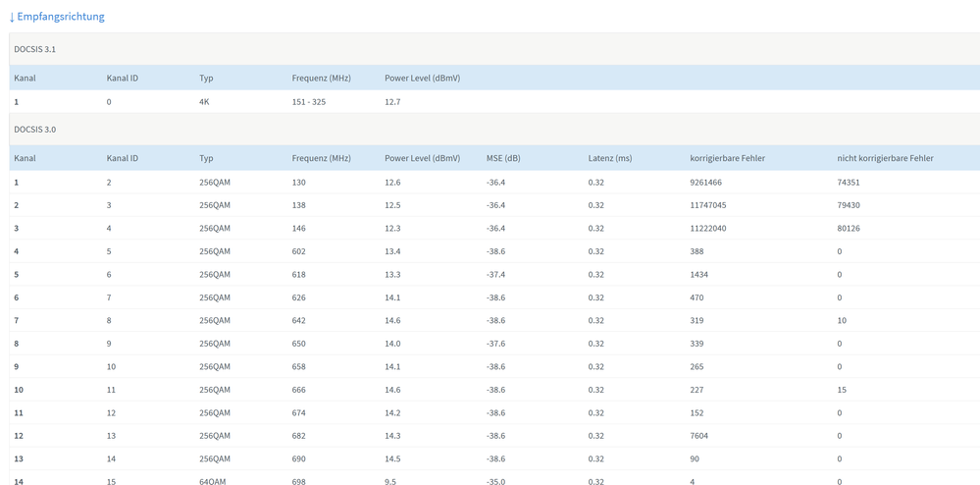980x485 pixels.
Task: Click the 'Latenz (ms)' column header
Action: pos(610,158)
